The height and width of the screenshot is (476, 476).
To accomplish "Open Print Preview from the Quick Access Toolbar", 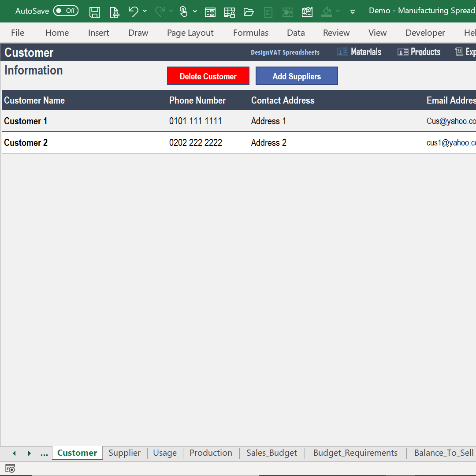I will coord(114,11).
